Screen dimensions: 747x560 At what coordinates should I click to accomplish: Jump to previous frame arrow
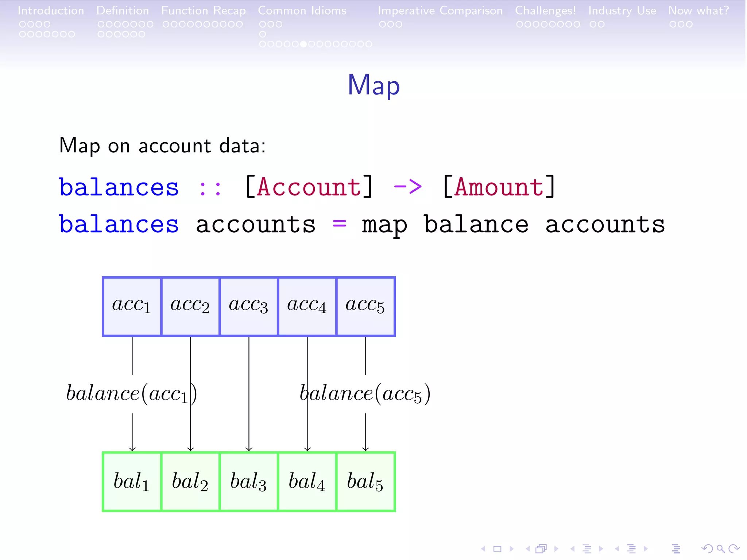[528, 549]
